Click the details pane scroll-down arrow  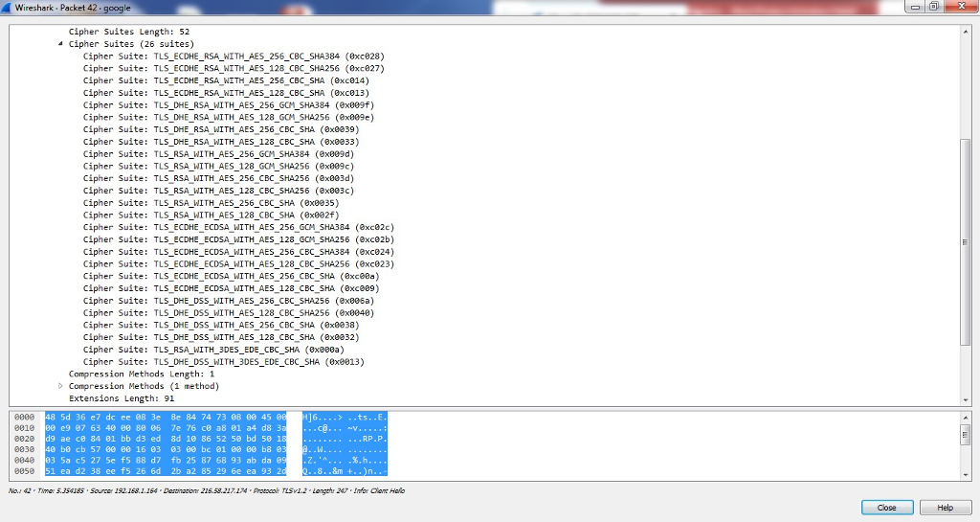click(965, 400)
